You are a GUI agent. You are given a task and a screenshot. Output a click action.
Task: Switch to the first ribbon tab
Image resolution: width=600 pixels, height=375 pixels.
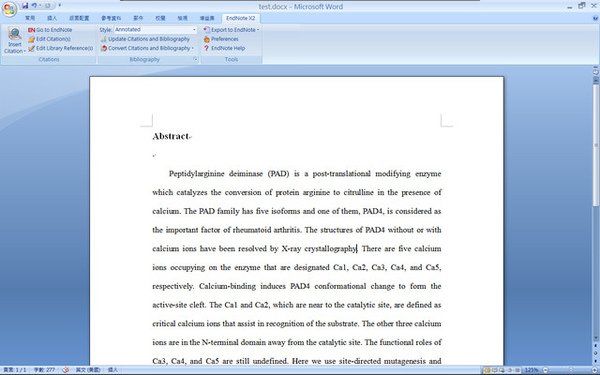tap(30, 18)
